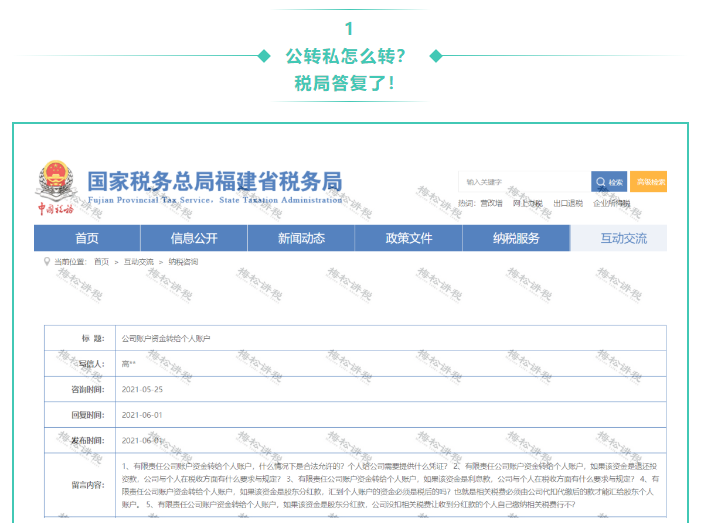Click 纳税咨询 in the breadcrumb path
Image resolution: width=702 pixels, height=523 pixels.
click(x=183, y=262)
